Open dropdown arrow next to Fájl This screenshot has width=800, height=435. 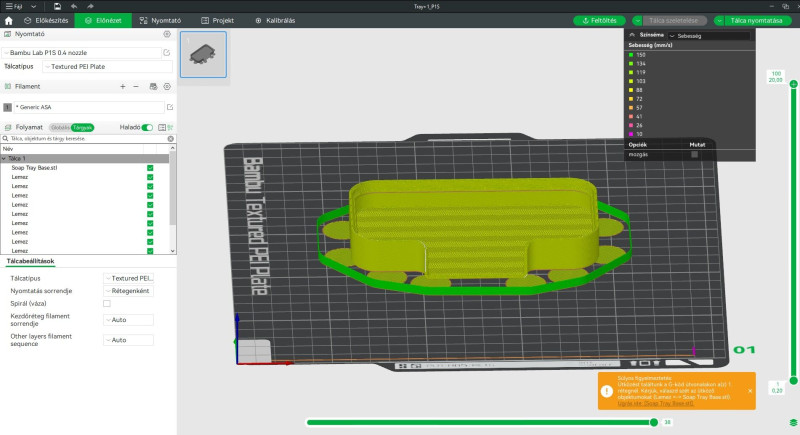click(x=34, y=6)
